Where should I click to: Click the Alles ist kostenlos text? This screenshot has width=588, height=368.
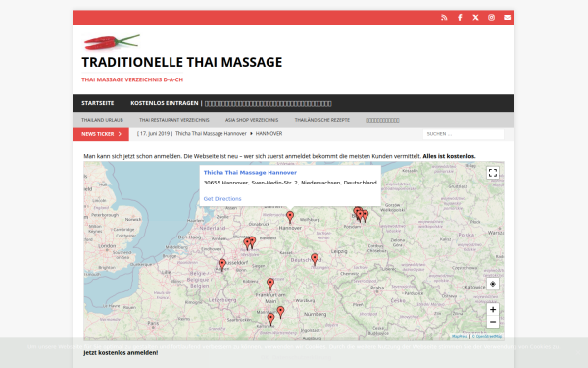click(x=449, y=156)
